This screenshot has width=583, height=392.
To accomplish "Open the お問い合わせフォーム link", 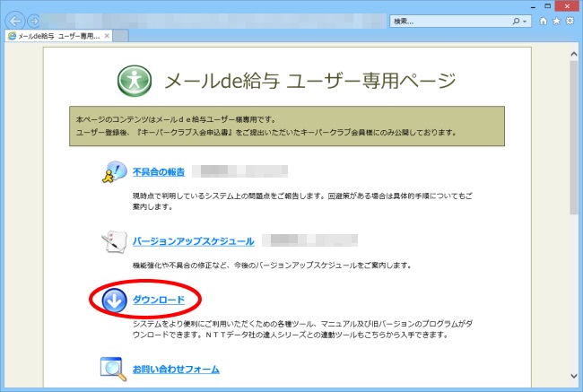I will click(176, 370).
